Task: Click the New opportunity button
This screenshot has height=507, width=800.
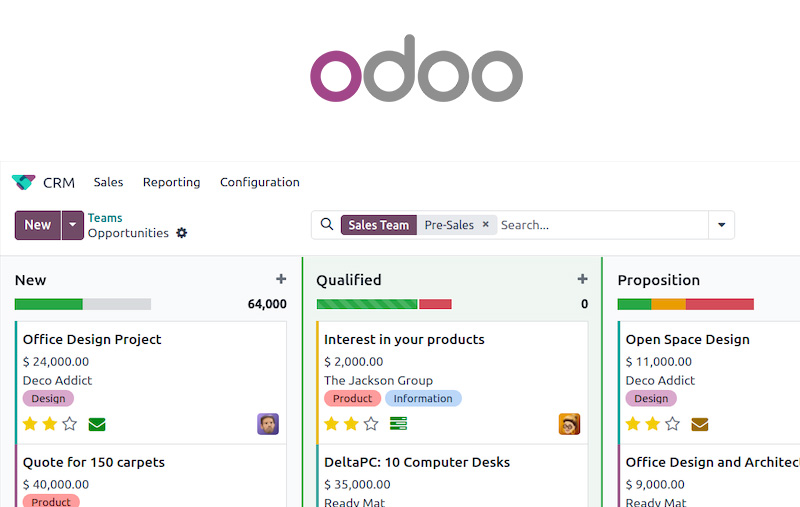Action: [x=38, y=225]
